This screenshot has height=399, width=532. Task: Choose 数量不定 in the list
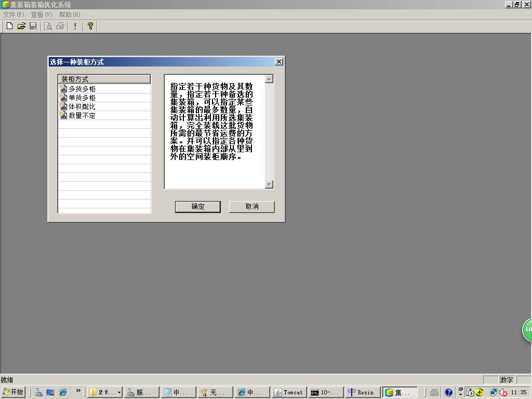82,115
